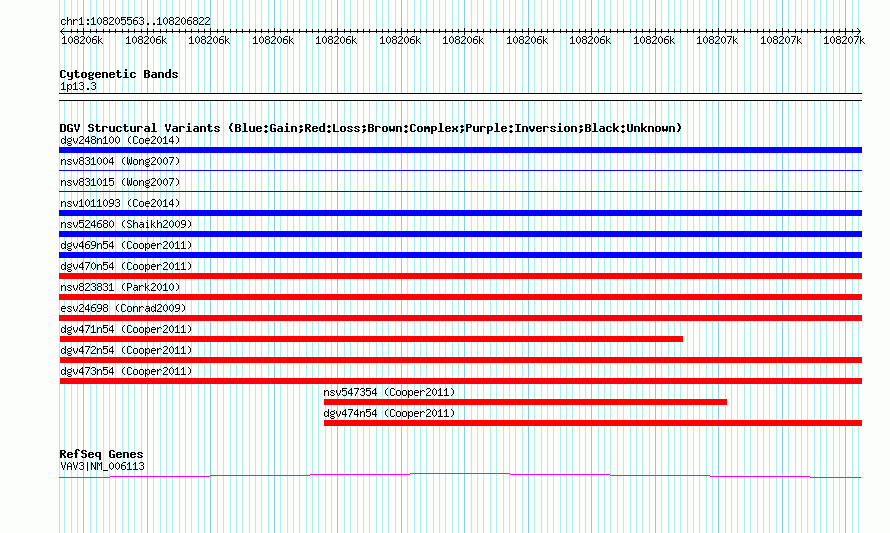Select the blue bar under nsv1011093
Viewport: 890px width, 533px height.
(x=460, y=213)
